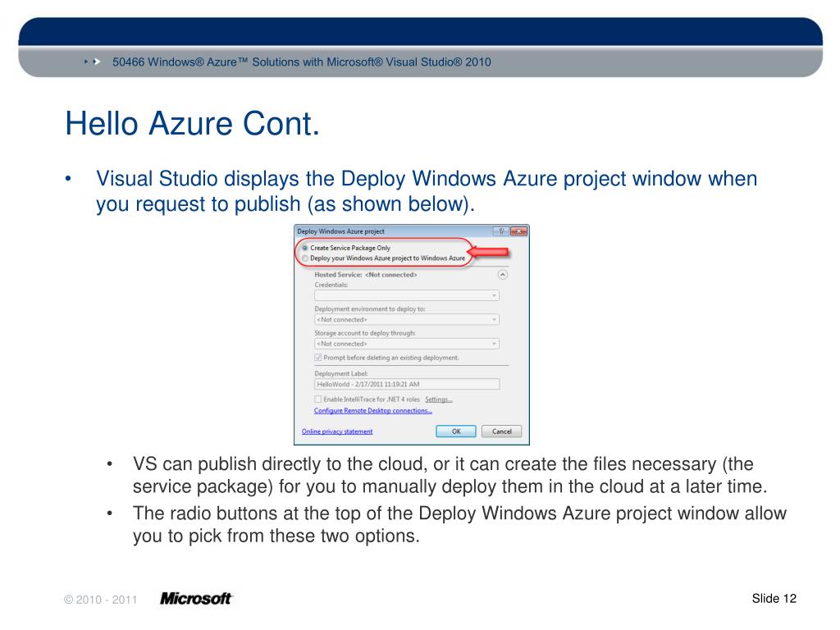Screen dimensions: 840x630
Task: Open the Online privacy statement link
Action: (x=337, y=431)
